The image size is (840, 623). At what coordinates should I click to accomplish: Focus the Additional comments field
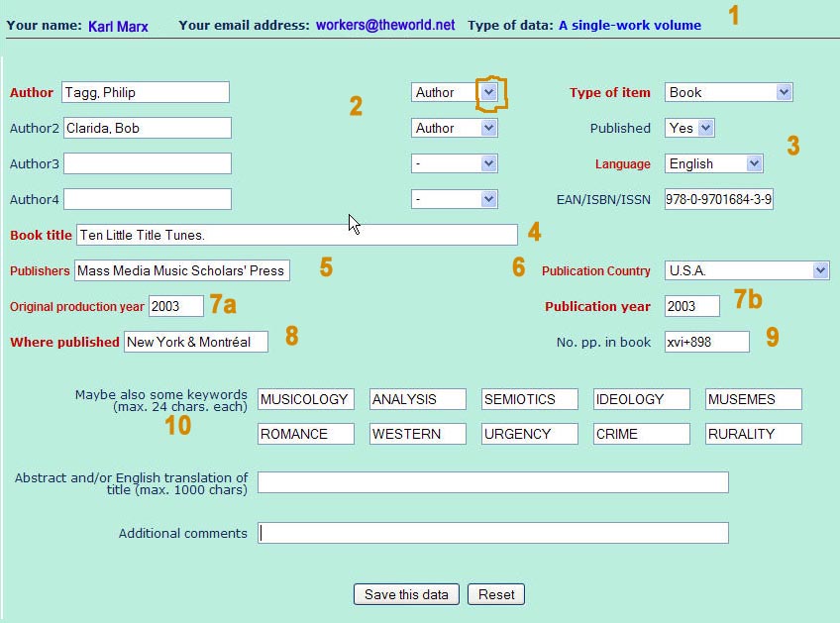click(492, 533)
